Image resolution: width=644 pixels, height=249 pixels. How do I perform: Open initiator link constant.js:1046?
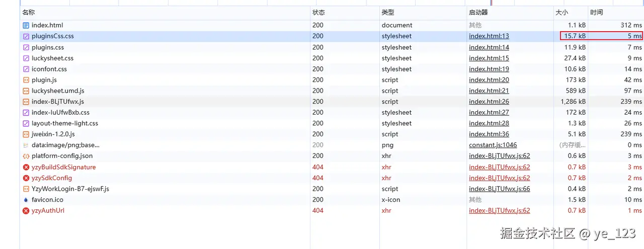click(493, 145)
